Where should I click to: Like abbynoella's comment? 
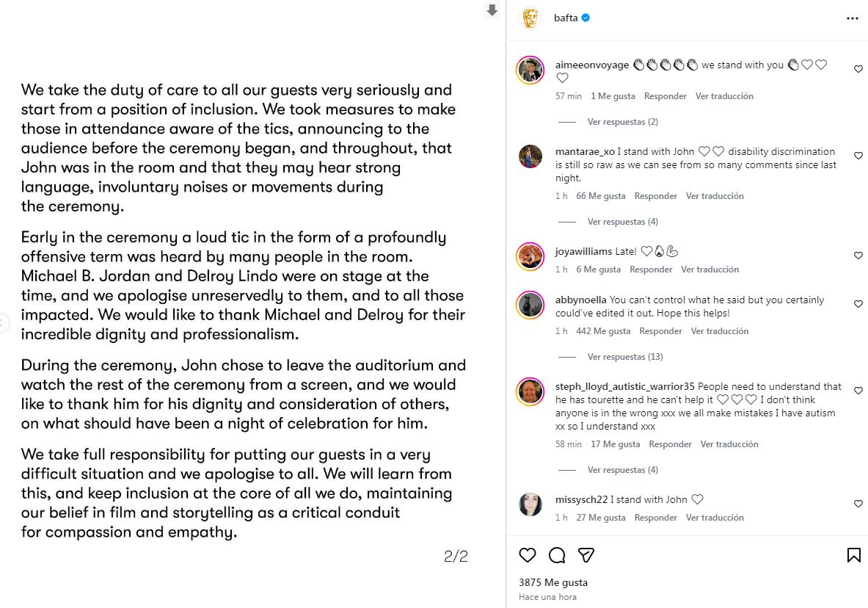pyautogui.click(x=858, y=304)
